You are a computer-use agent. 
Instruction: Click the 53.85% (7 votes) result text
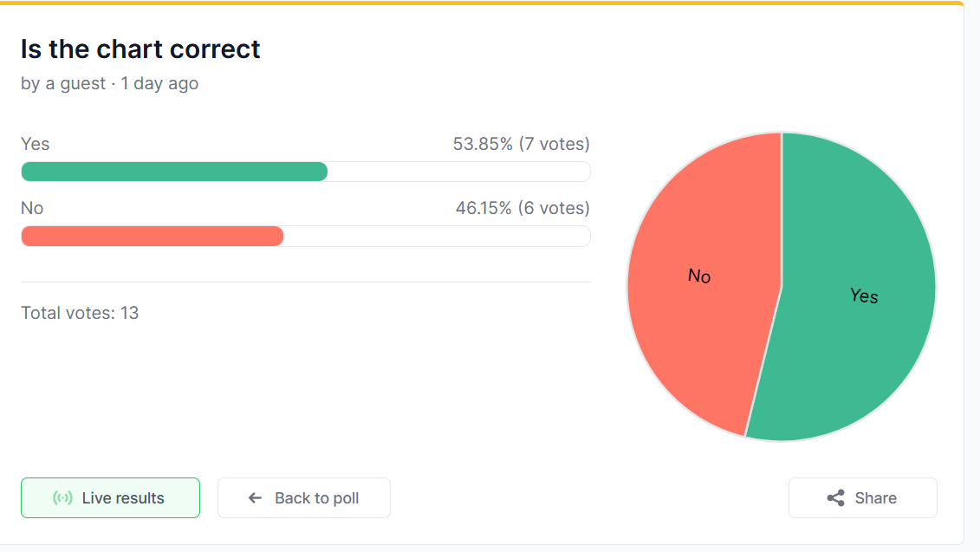(x=521, y=144)
